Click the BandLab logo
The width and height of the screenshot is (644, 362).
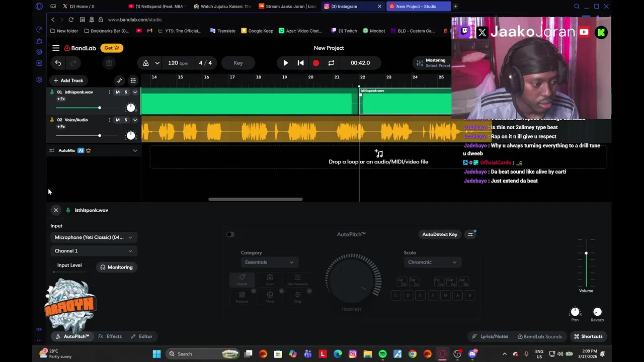(80, 48)
